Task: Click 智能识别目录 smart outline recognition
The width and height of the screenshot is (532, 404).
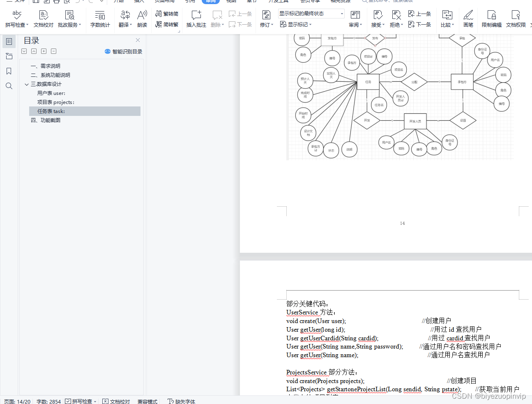Action: coord(123,51)
